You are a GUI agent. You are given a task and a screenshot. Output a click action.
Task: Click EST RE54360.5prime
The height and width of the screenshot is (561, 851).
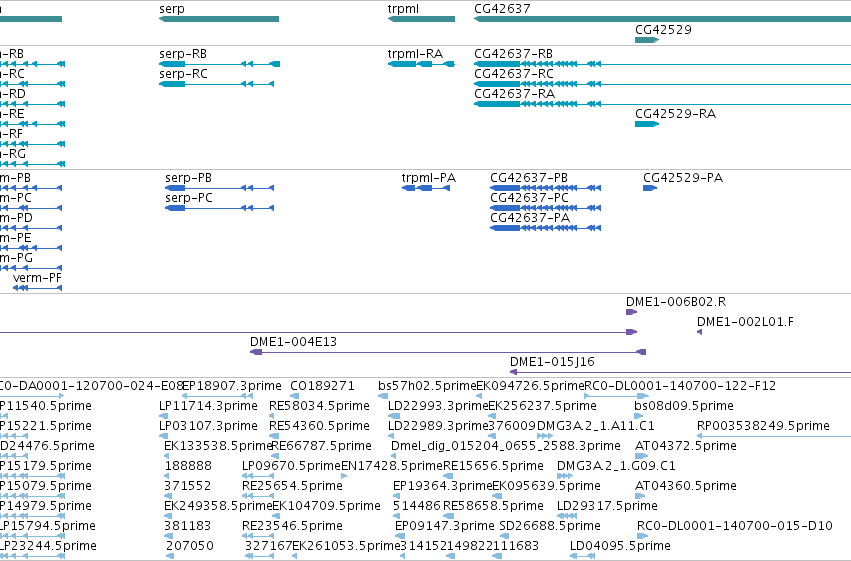272,436
